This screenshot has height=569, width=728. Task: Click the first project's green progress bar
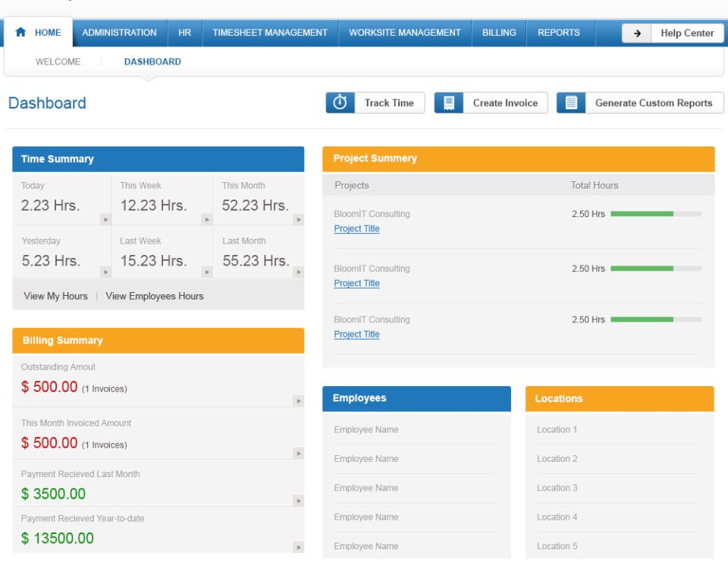click(642, 214)
